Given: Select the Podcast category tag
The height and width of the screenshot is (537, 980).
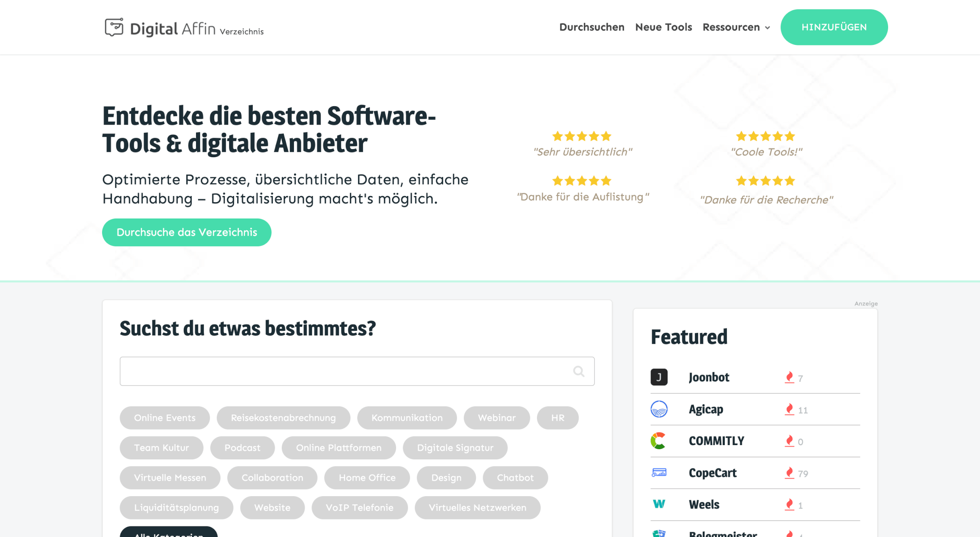Looking at the screenshot, I should point(242,448).
